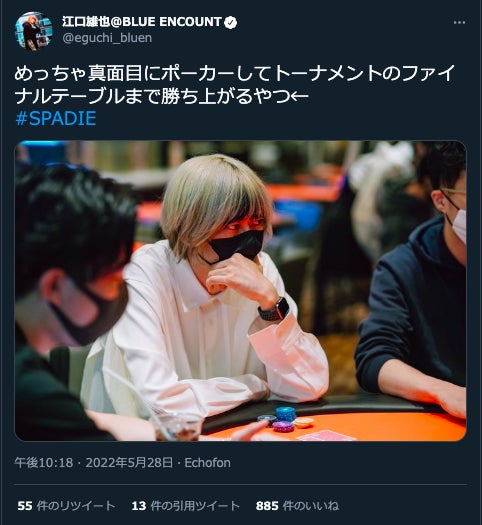Click the display name 江口雄也@BLUE ENCOUNT
Screen dimensions: 482x525
(x=142, y=22)
